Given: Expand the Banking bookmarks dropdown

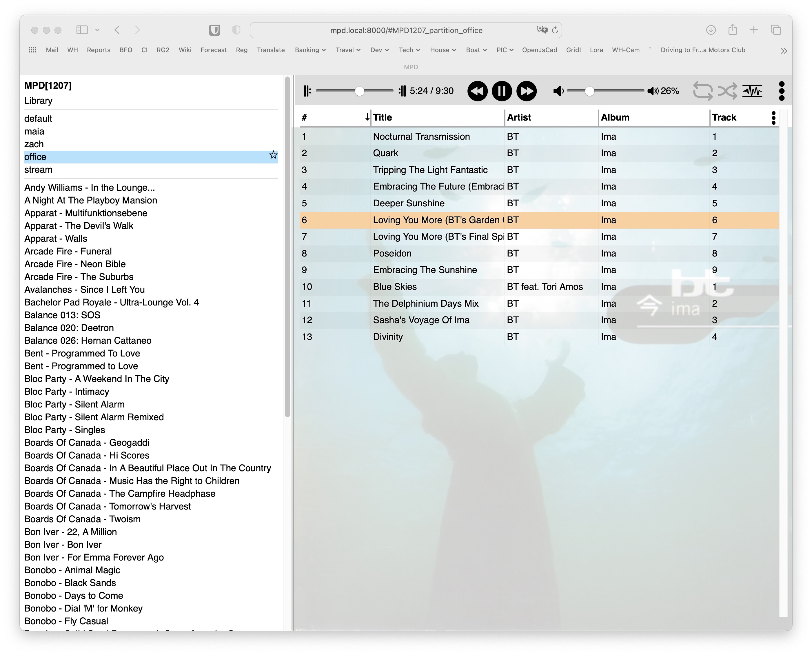Looking at the screenshot, I should (310, 50).
